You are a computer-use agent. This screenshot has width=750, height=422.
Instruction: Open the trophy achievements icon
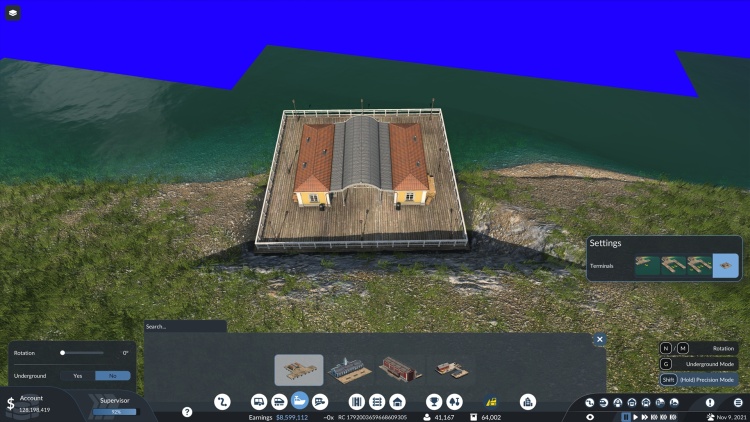pos(434,402)
